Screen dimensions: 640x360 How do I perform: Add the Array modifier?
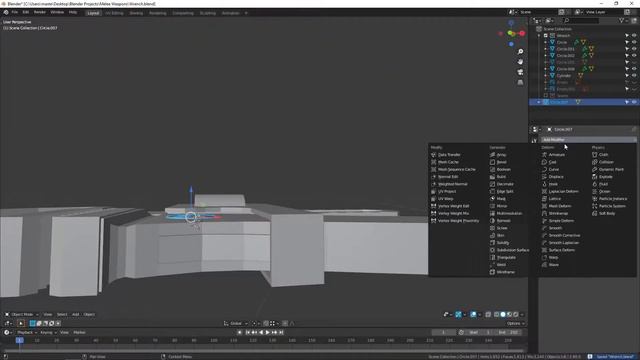498,155
